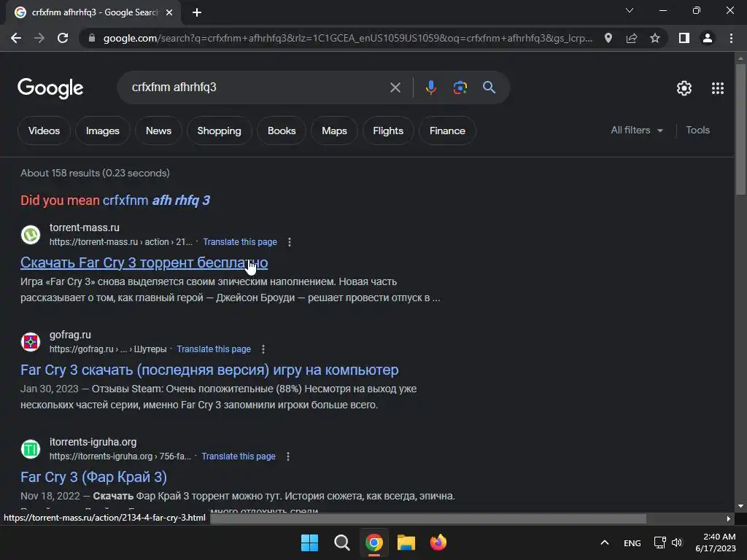Click the scrollbar down arrow

pyautogui.click(x=740, y=506)
